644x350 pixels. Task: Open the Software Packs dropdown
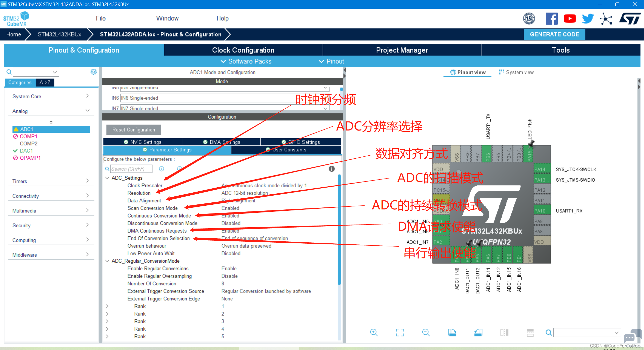246,61
